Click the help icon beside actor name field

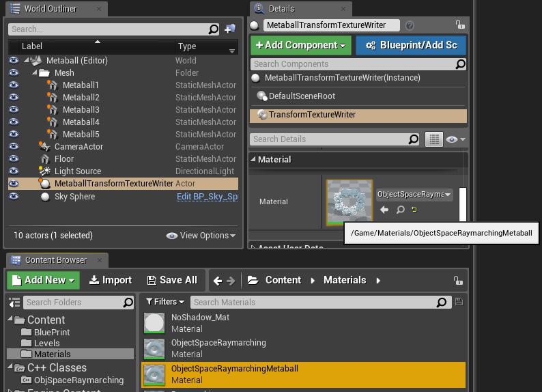point(410,25)
